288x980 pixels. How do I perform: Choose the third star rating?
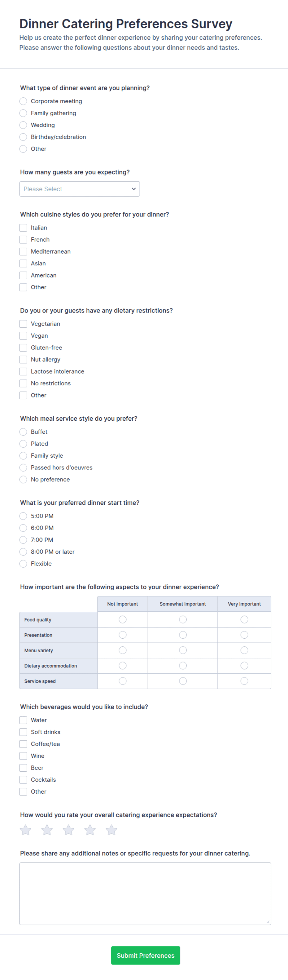pos(68,830)
